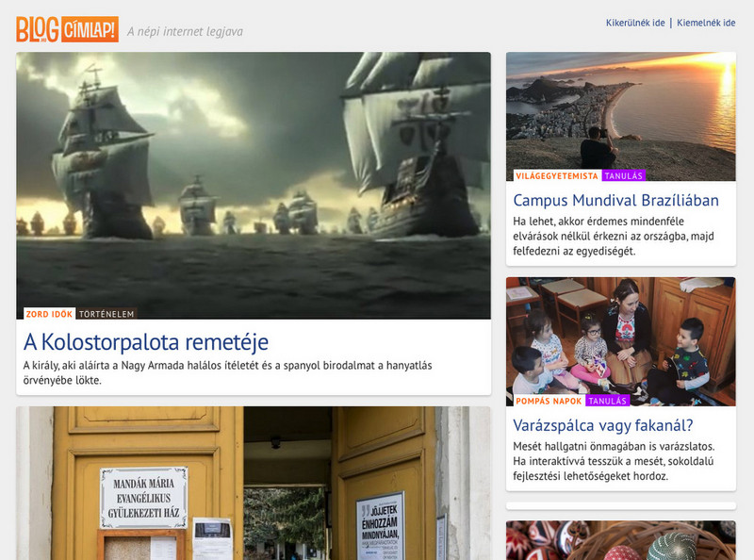
Task: Click the 'Mesét hallgatni' summary text
Action: coord(614,461)
